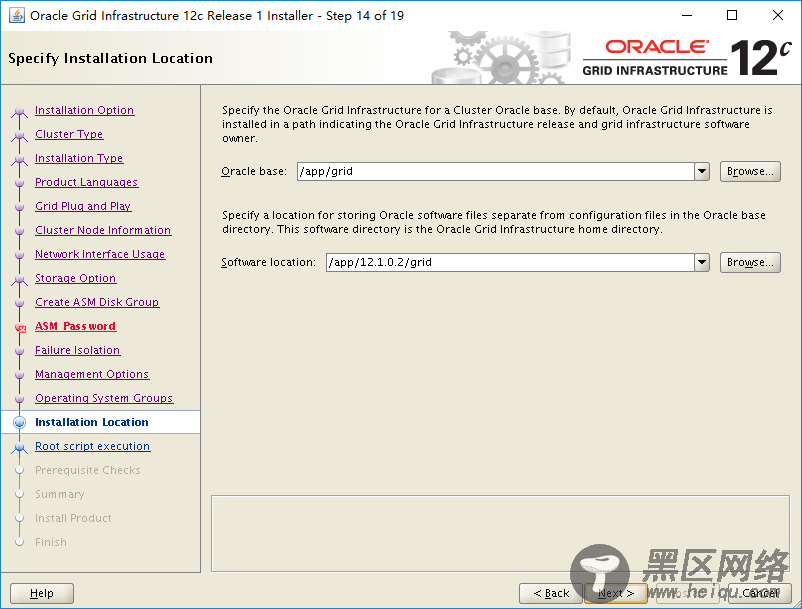This screenshot has height=609, width=802.
Task: Click the Root script execution node icon
Action: coord(19,447)
